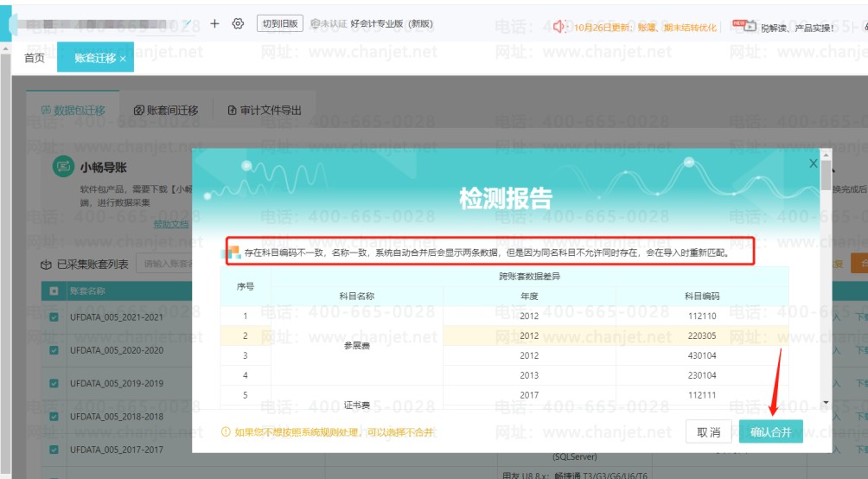Click 切到旧版 button
The height and width of the screenshot is (479, 868).
click(280, 23)
